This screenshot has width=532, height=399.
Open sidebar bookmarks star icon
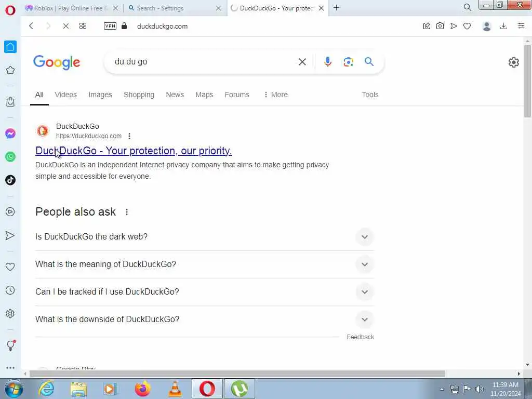click(10, 70)
